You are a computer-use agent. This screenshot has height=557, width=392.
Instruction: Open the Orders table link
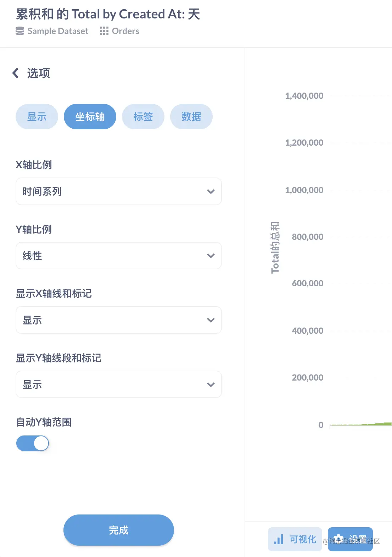(125, 31)
